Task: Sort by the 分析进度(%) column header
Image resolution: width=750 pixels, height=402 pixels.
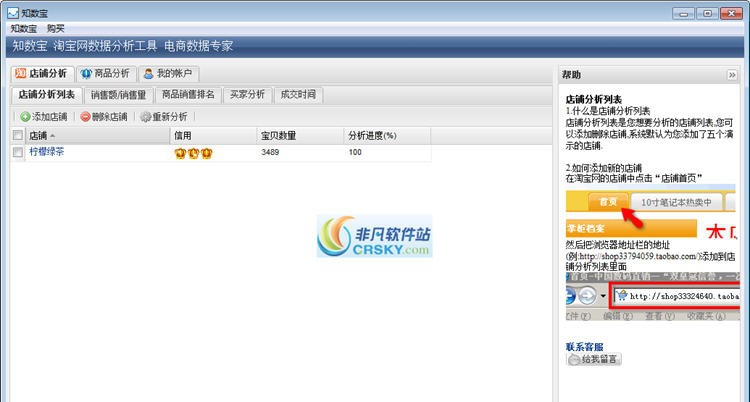Action: pyautogui.click(x=387, y=136)
